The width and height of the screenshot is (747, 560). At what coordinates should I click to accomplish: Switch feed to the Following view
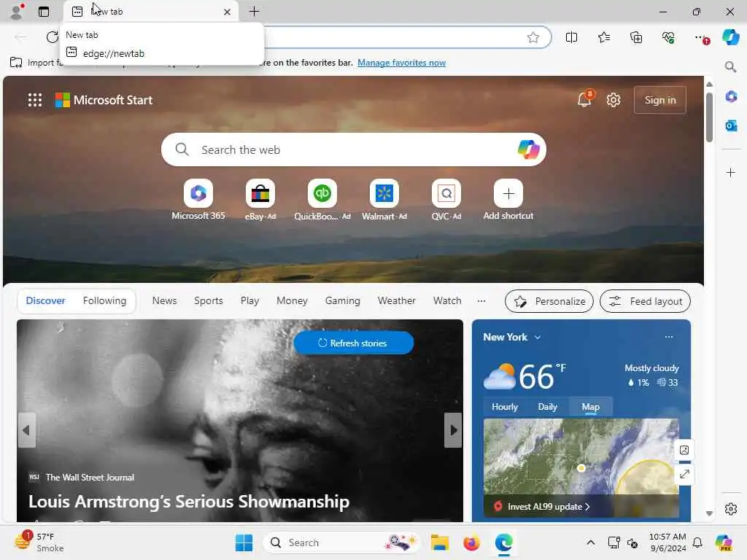[104, 301]
